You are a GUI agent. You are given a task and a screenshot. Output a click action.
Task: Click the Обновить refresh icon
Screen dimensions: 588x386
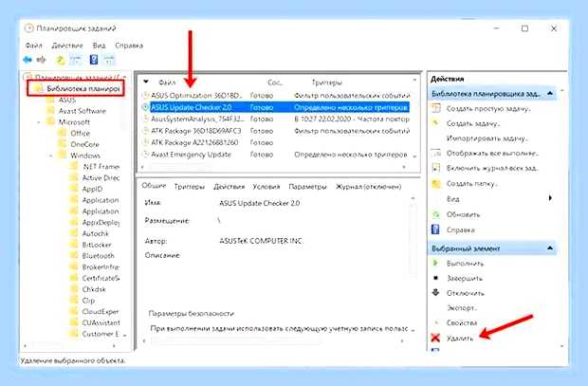[x=435, y=214]
